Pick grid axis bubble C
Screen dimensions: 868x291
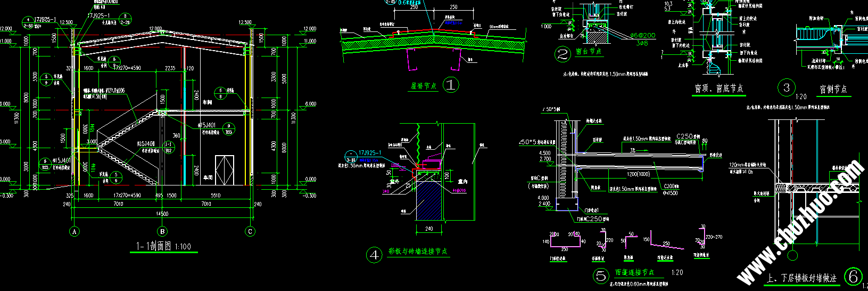[x=250, y=231]
